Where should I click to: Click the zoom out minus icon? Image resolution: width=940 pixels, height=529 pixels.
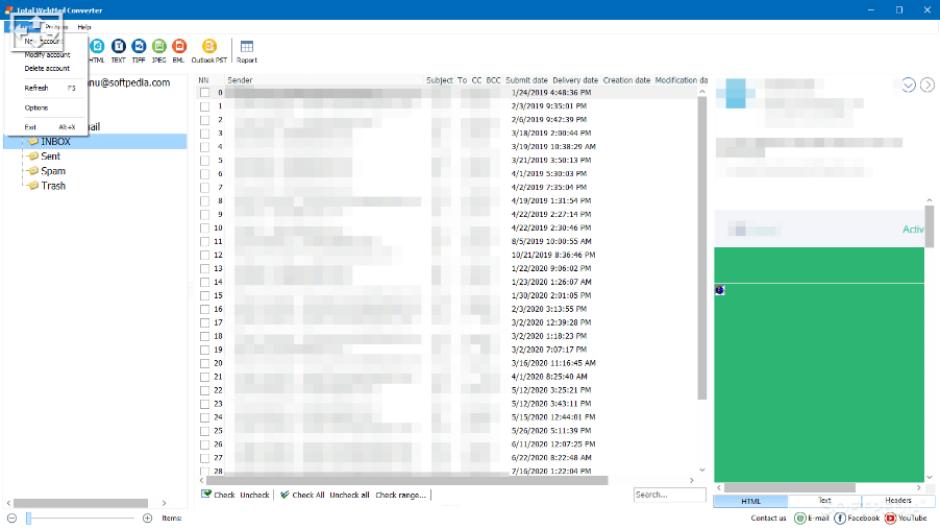11,518
